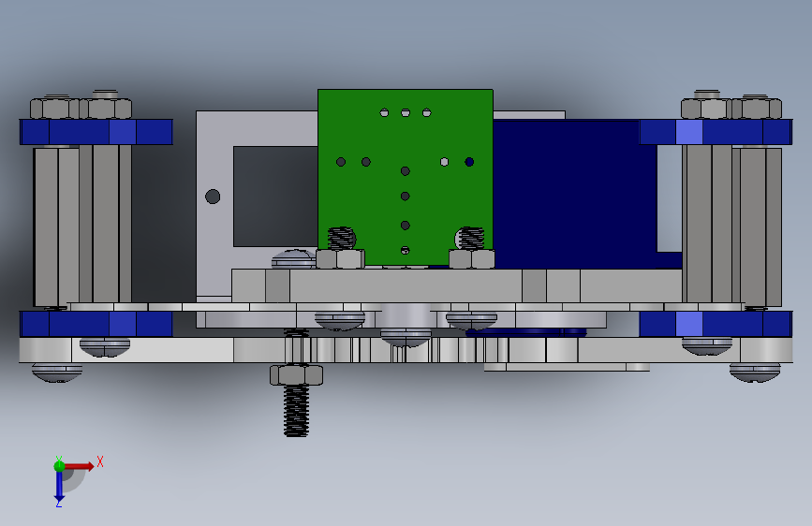Image resolution: width=812 pixels, height=526 pixels.
Task: Select the dark navy servo body right of green board
Action: click(574, 194)
